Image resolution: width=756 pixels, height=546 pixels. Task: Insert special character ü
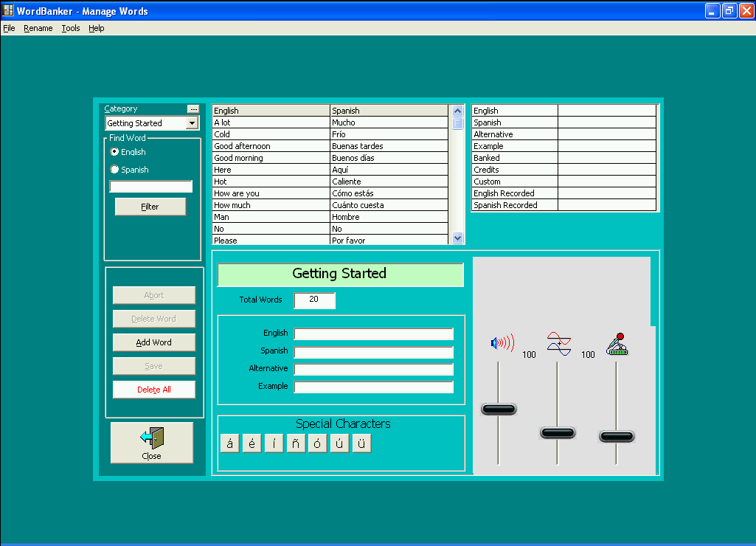point(361,443)
